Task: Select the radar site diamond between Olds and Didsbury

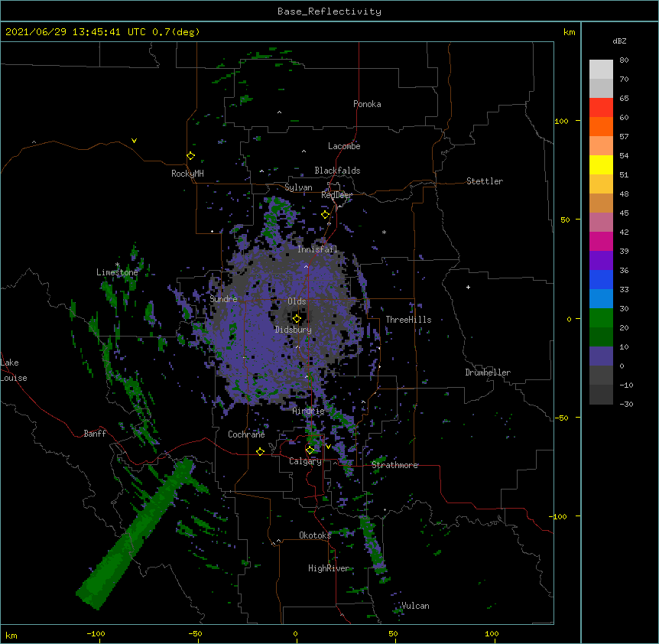Action: pyautogui.click(x=297, y=319)
